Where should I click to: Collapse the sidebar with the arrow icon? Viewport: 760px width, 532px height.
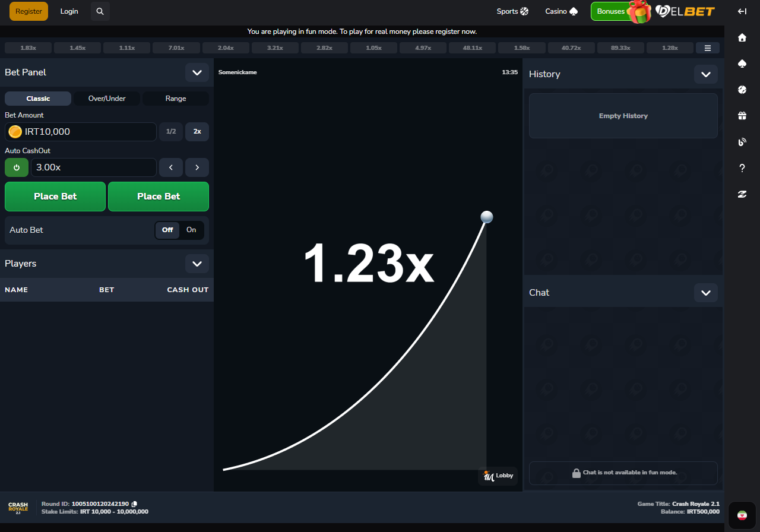pyautogui.click(x=742, y=11)
